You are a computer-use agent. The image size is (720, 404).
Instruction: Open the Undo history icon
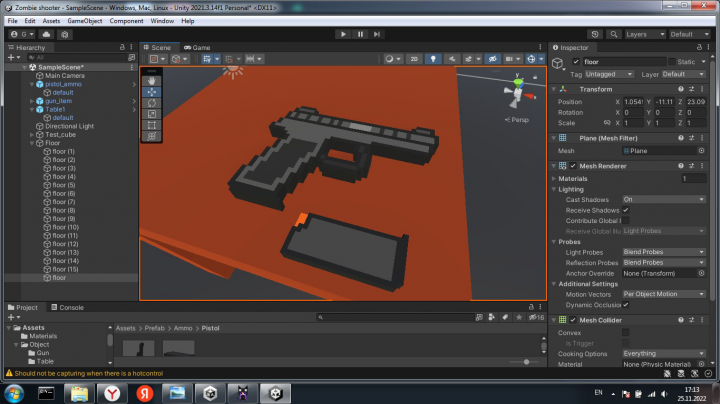click(x=595, y=34)
